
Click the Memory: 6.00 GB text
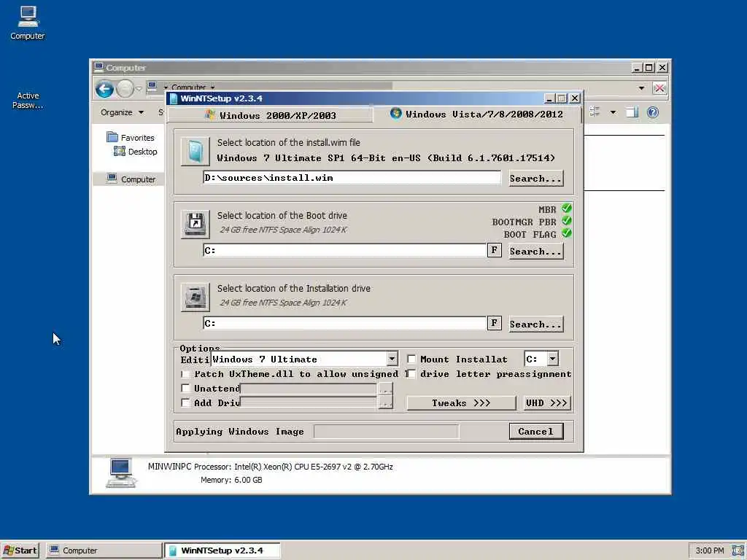(231, 480)
